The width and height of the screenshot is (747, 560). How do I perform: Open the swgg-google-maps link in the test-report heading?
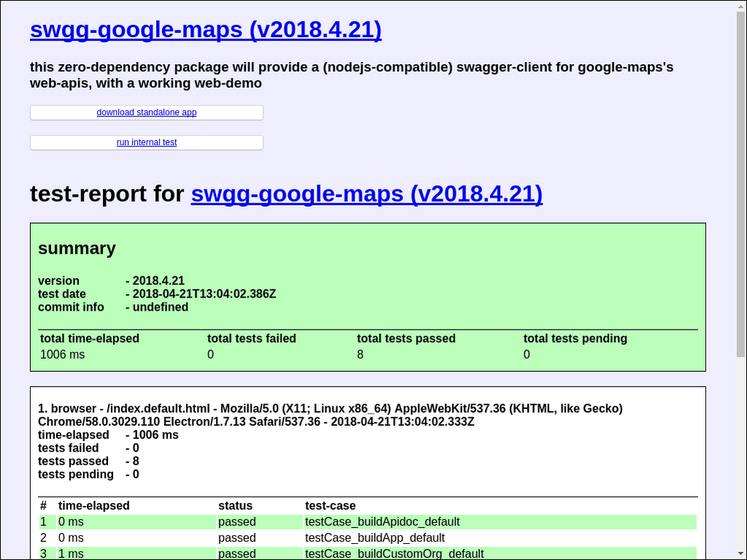[x=367, y=194]
